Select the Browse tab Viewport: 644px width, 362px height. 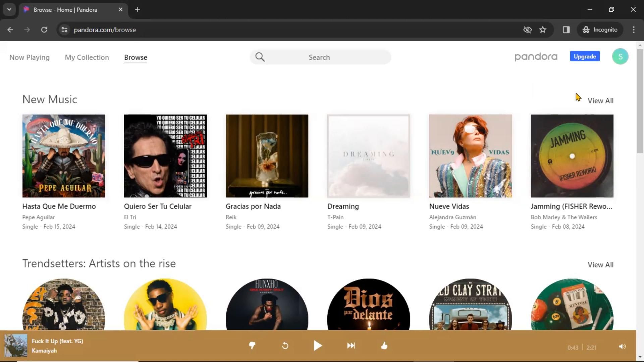pyautogui.click(x=136, y=57)
